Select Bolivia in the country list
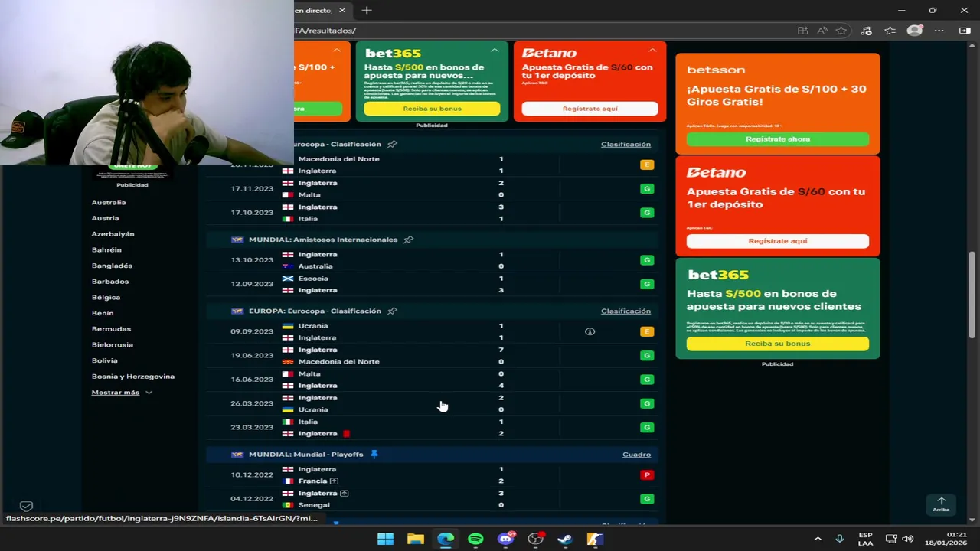 pos(105,360)
